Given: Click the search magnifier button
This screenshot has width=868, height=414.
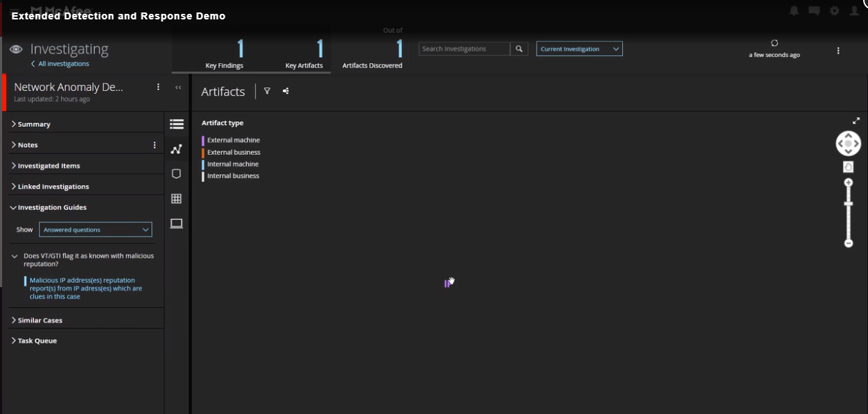Looking at the screenshot, I should point(519,49).
